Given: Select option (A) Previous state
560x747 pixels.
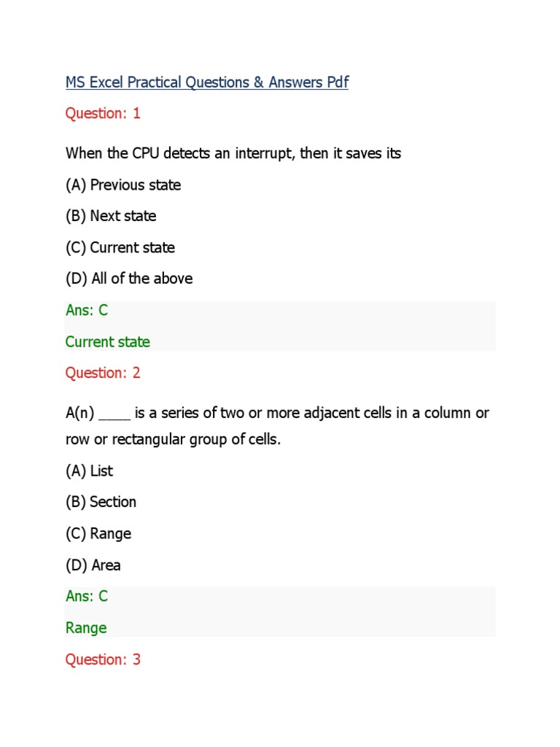Looking at the screenshot, I should [x=123, y=185].
